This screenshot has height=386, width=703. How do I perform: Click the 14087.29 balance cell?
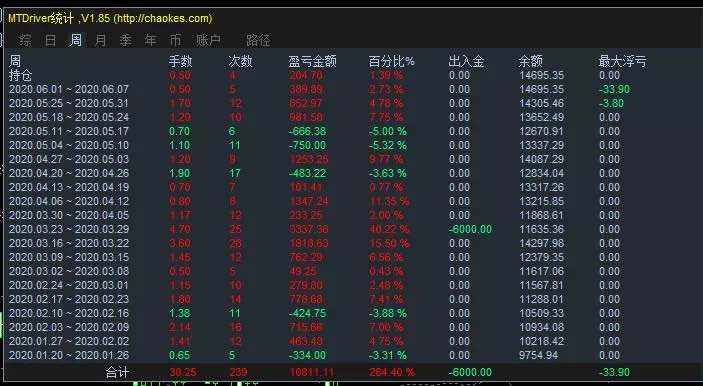pyautogui.click(x=541, y=159)
